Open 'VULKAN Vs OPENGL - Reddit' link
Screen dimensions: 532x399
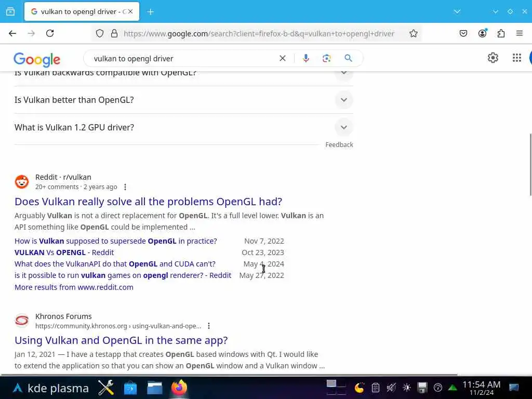point(64,252)
